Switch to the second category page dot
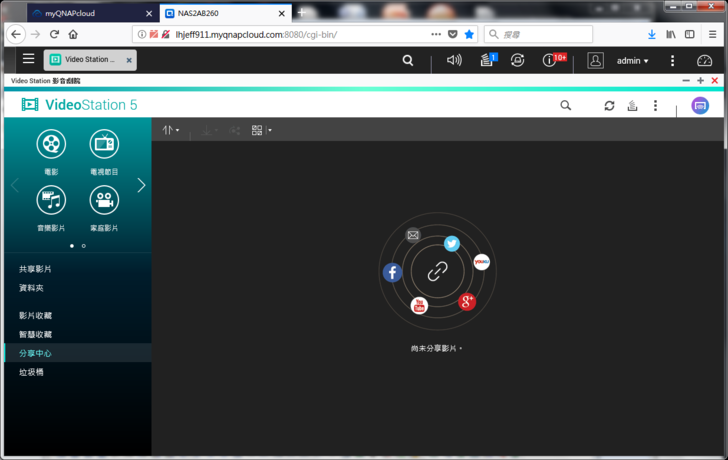The width and height of the screenshot is (728, 460). click(83, 246)
